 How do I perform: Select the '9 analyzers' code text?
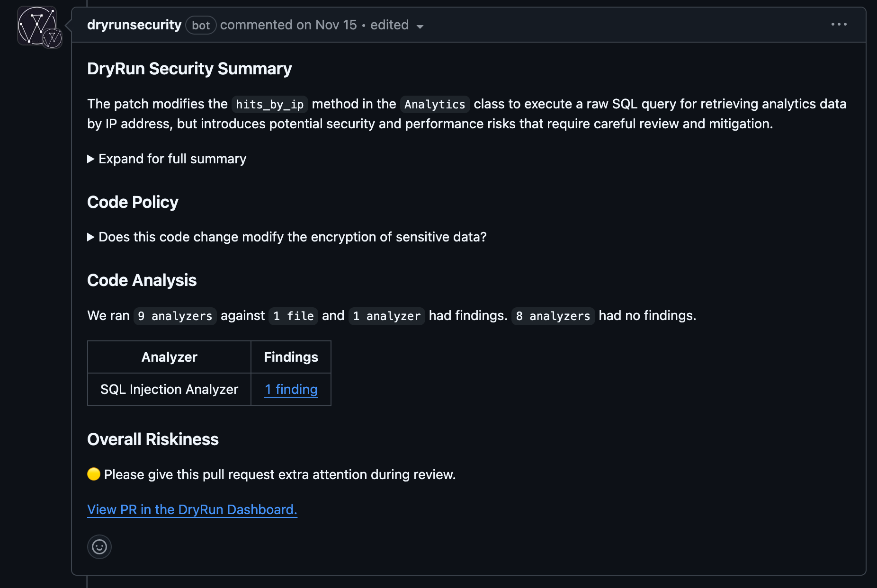[175, 316]
